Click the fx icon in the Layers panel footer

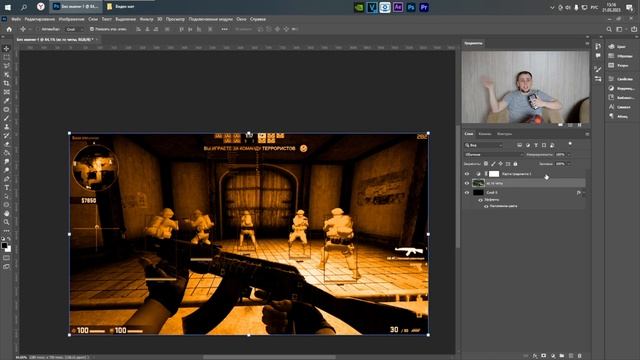click(535, 356)
